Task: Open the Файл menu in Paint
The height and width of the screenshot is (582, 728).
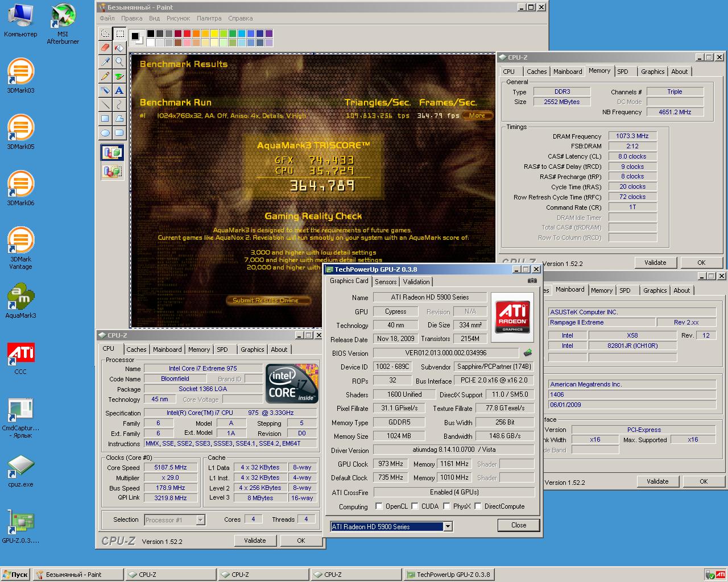Action: pyautogui.click(x=107, y=18)
